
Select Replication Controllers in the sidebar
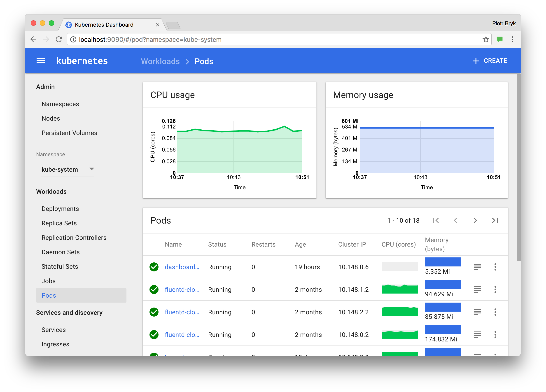coord(74,238)
